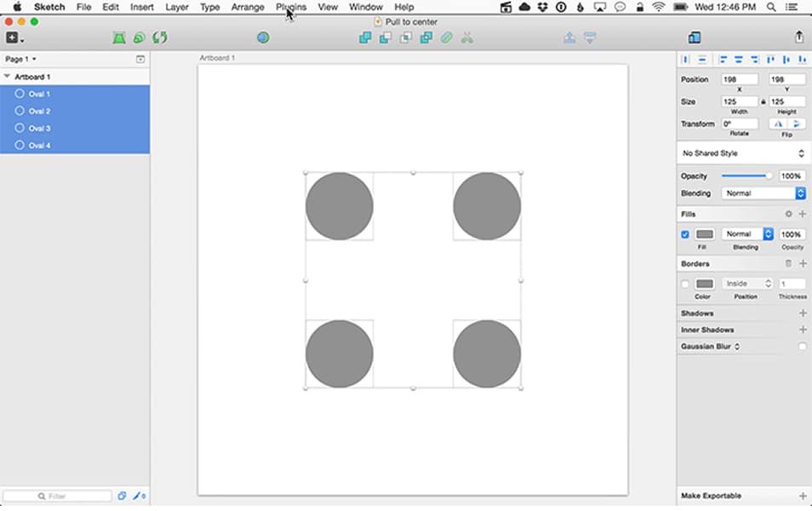Click the green rotate-shape toolbar icon

coord(140,37)
